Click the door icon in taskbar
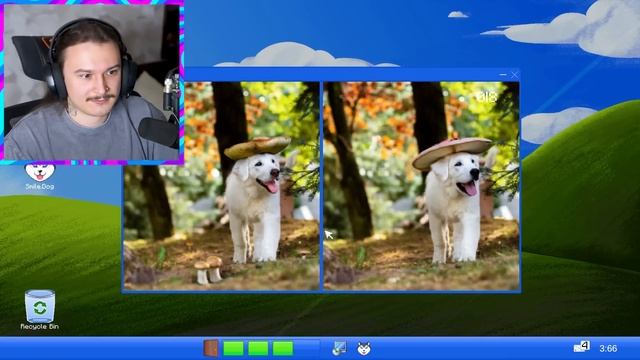 (211, 348)
